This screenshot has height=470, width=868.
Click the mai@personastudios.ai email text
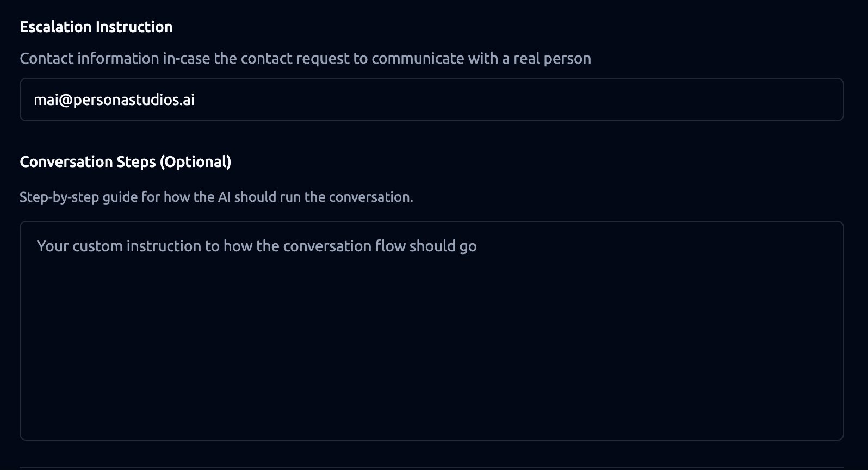click(114, 100)
